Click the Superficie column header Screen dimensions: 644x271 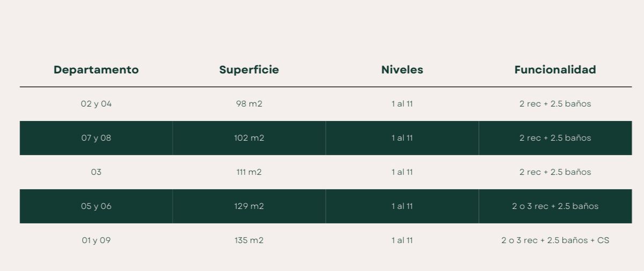click(x=249, y=70)
